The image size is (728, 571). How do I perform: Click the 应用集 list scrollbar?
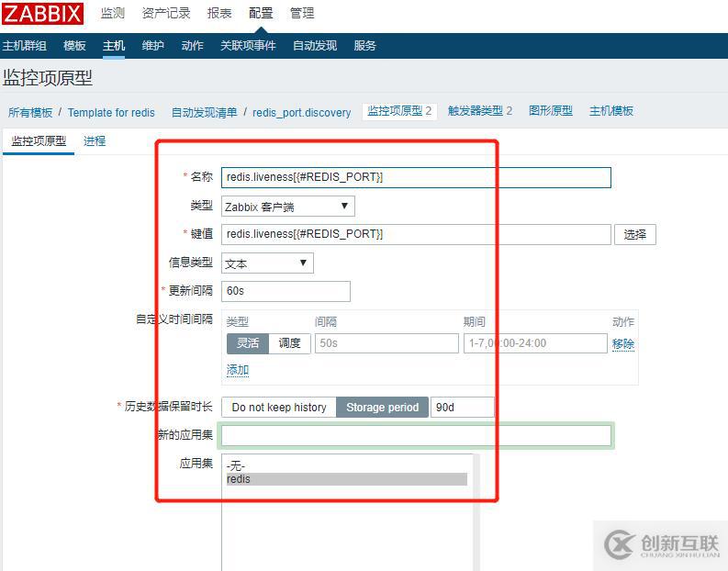click(476, 512)
